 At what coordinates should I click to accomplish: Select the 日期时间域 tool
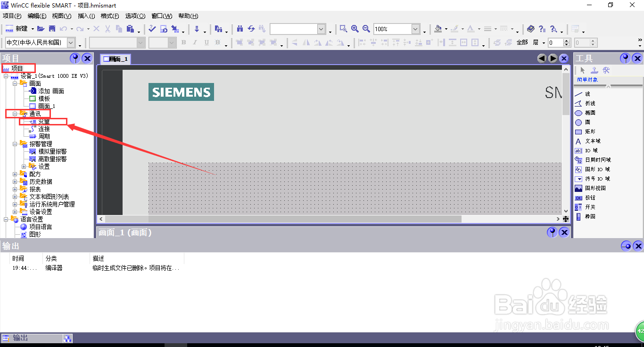(593, 160)
